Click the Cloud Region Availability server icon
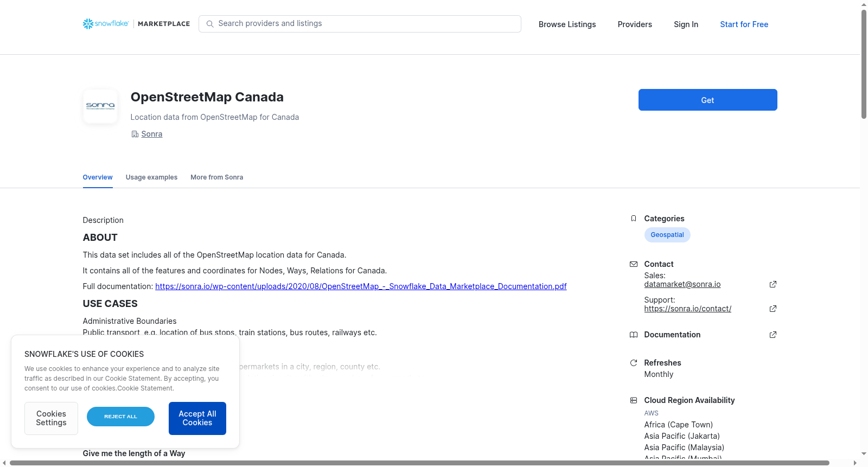Viewport: 868px width, 467px height. [633, 400]
